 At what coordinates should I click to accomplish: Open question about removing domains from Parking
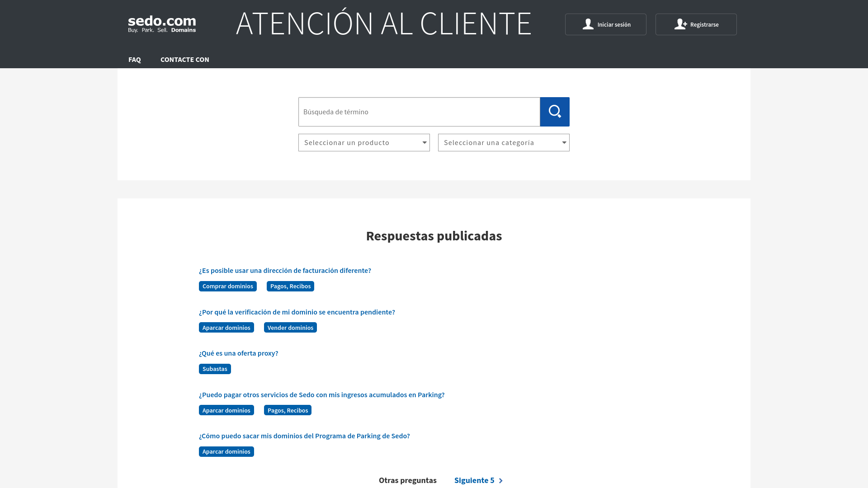click(x=304, y=436)
